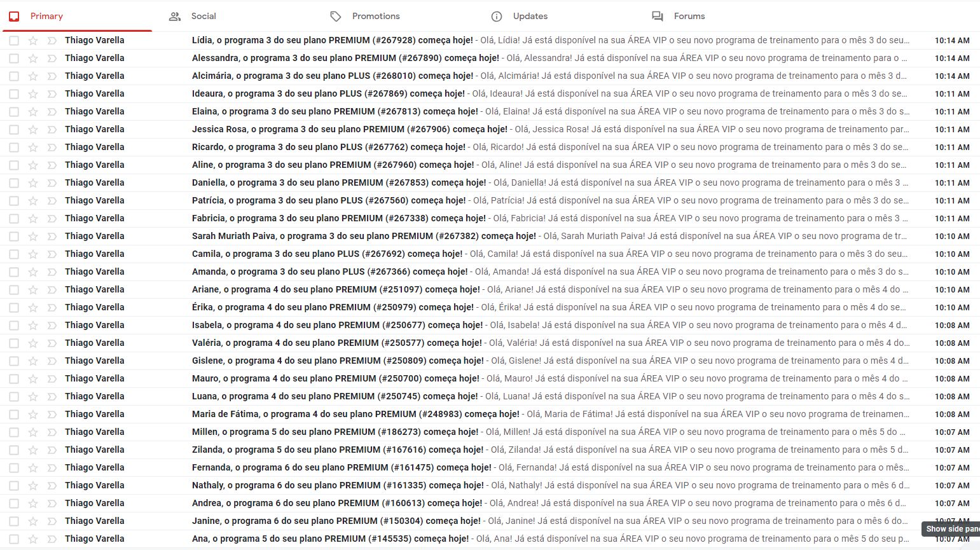Star the email addressed to Lídia
This screenshot has width=980, height=550.
[33, 40]
